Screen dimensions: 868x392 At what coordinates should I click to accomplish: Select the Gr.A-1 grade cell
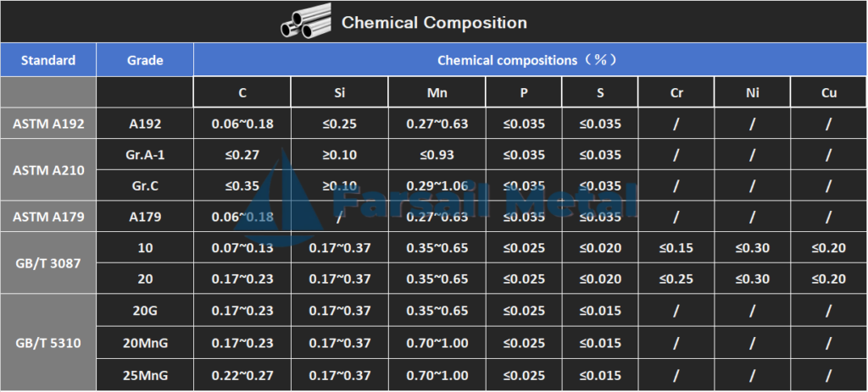pos(145,154)
